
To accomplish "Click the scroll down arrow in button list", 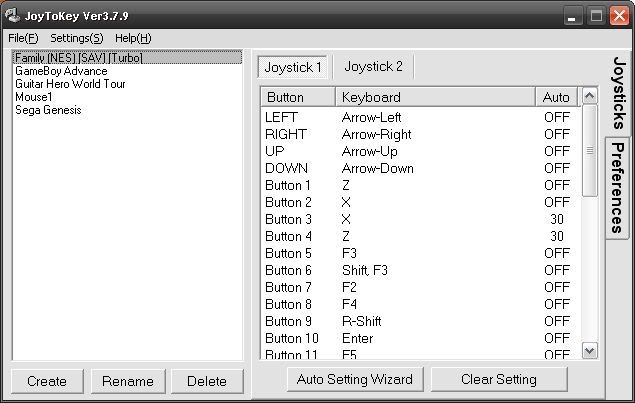I will click(590, 350).
